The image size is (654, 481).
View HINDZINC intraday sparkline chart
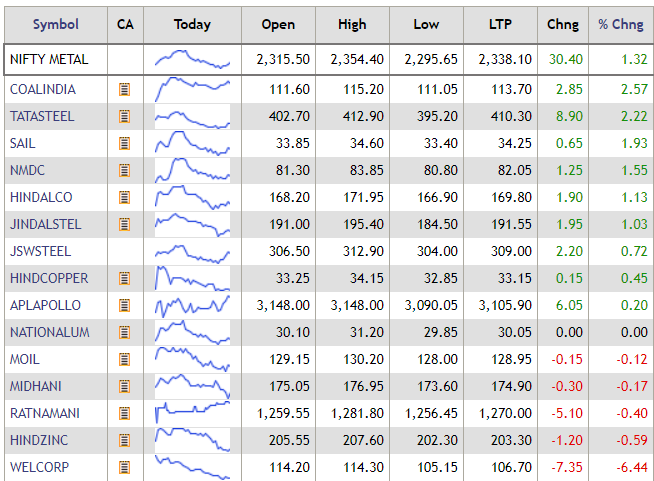(192, 440)
